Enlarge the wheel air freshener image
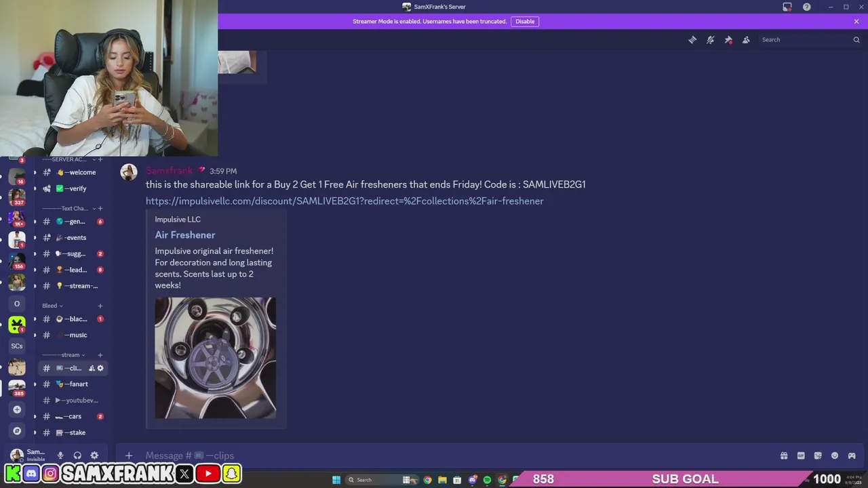868x488 pixels. pos(215,358)
